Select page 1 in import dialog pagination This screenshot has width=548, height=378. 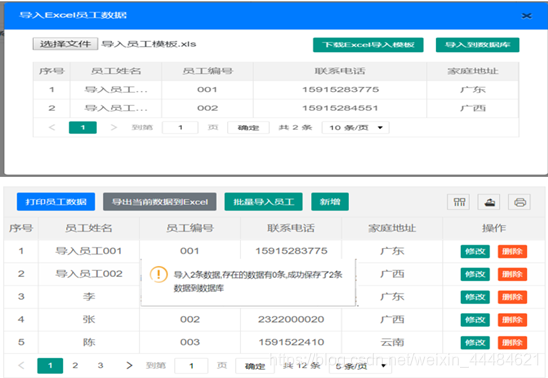pos(83,128)
